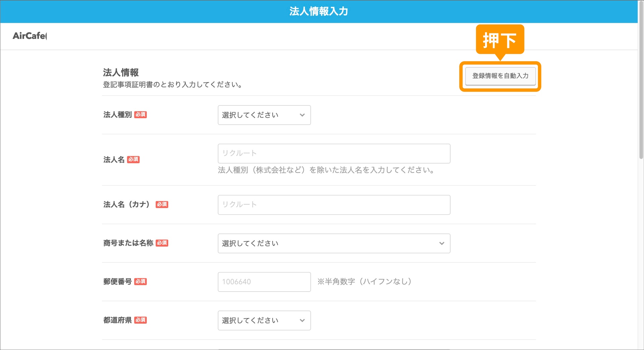Click the AirCafe logo
Screen dimensions: 644x350
30,36
